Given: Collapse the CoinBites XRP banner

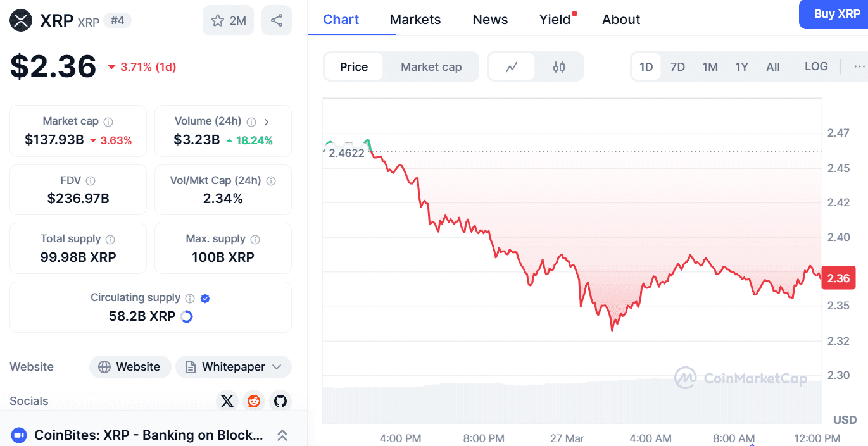Looking at the screenshot, I should (x=282, y=435).
